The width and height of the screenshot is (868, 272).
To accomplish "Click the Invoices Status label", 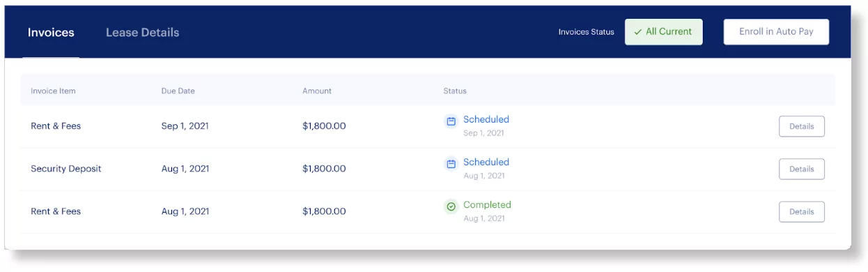I will pyautogui.click(x=587, y=32).
